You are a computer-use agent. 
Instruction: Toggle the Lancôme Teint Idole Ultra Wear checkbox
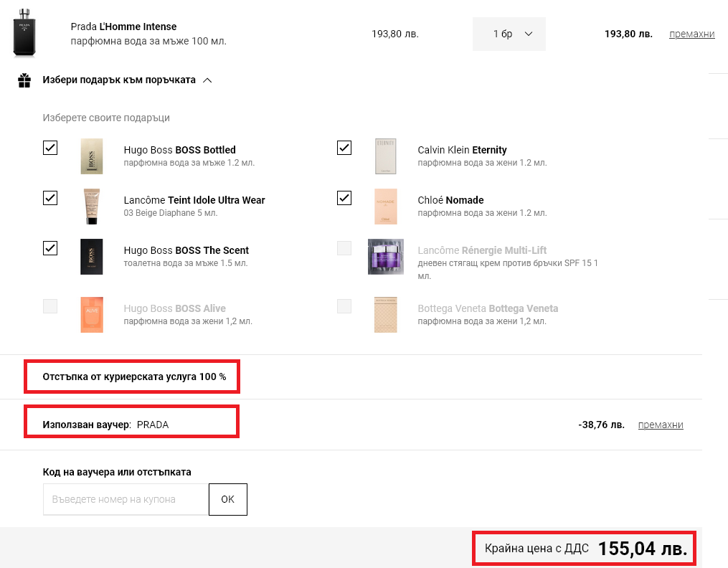pyautogui.click(x=50, y=198)
